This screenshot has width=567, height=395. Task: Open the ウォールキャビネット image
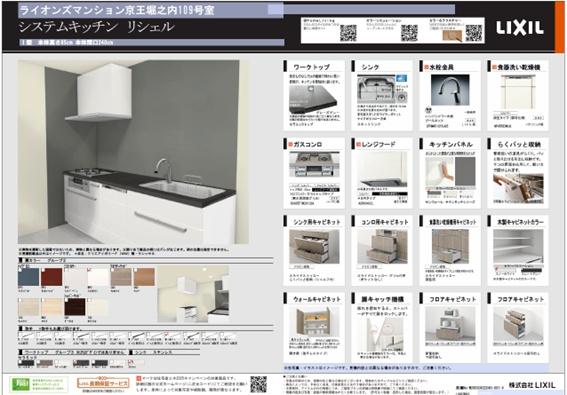[x=314, y=322]
